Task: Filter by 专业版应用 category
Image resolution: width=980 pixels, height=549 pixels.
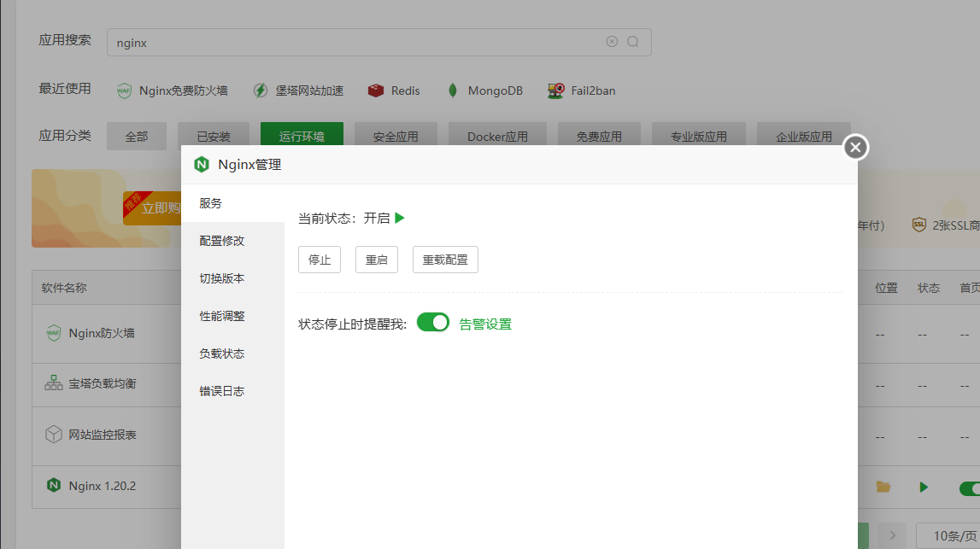Action: tap(699, 135)
